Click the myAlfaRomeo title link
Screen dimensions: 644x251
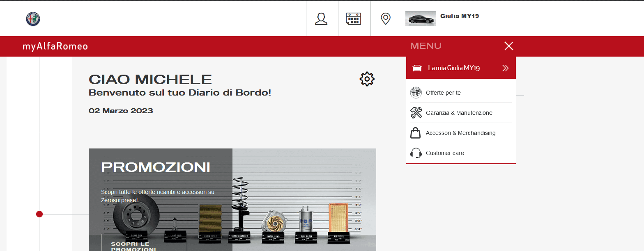55,46
